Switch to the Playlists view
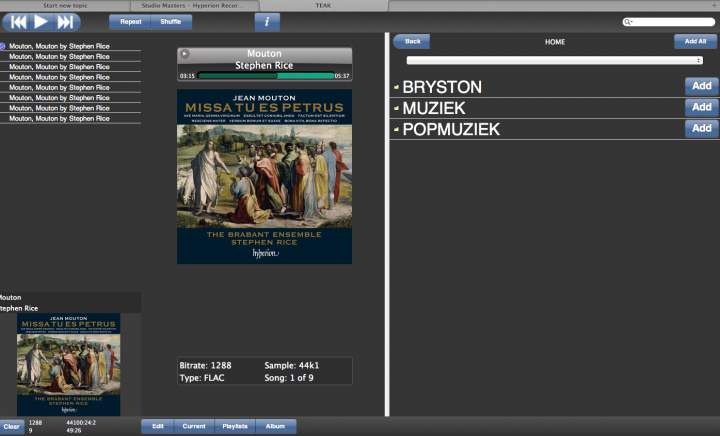This screenshot has height=436, width=720. [235, 426]
